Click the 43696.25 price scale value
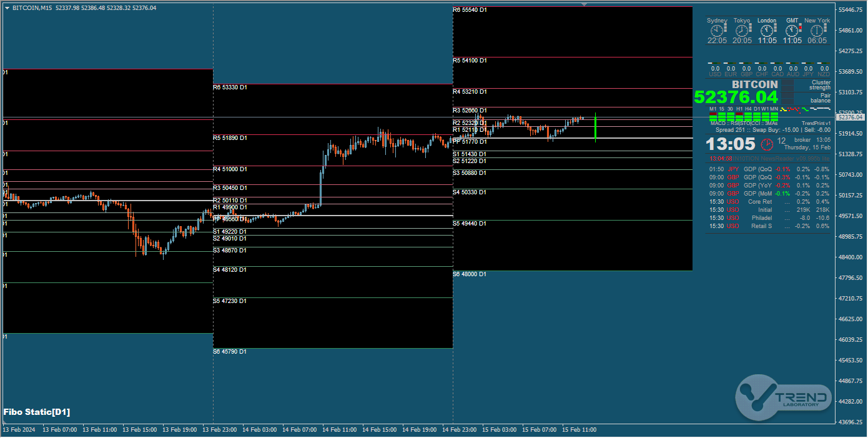The width and height of the screenshot is (868, 438). click(x=851, y=422)
